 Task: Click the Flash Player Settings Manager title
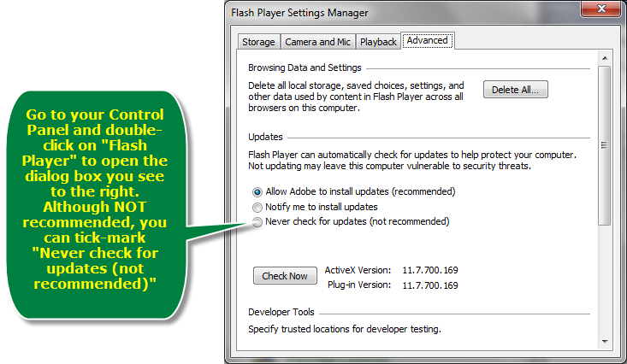point(299,13)
